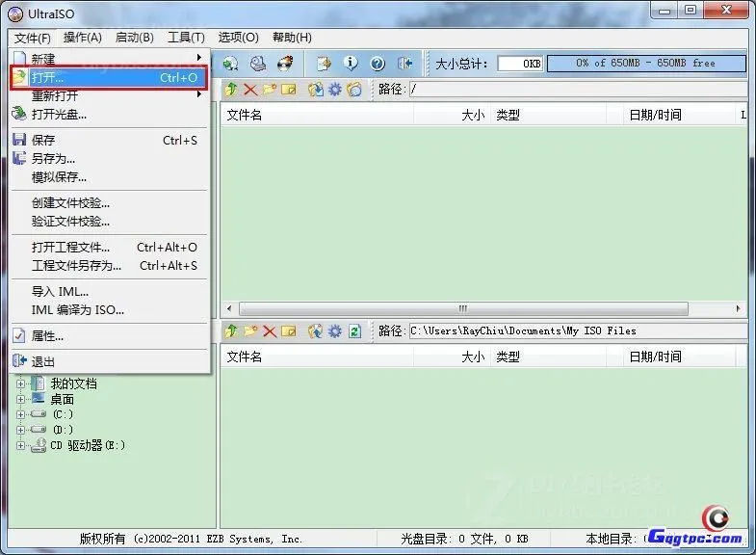Click the local path field My ISO Files
The height and width of the screenshot is (555, 756).
point(578,330)
